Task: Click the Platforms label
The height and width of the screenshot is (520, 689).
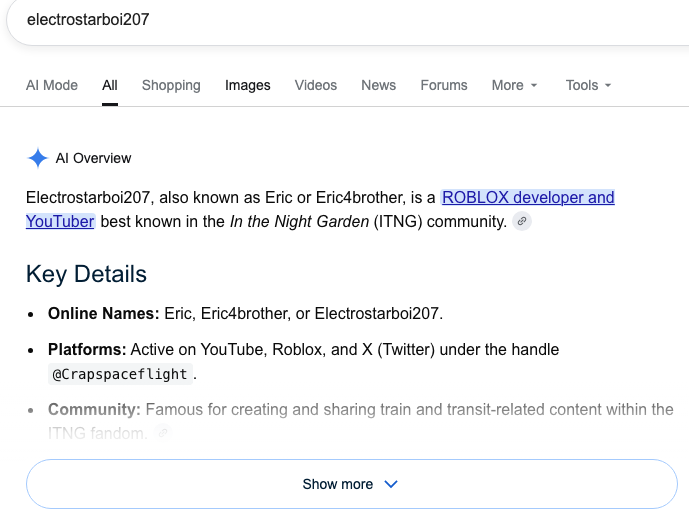Action: [87, 349]
